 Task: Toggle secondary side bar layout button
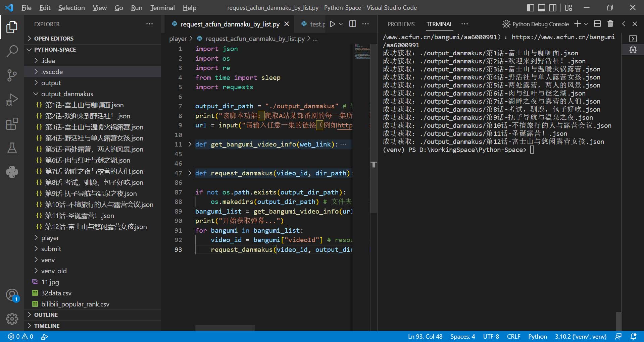click(x=553, y=8)
